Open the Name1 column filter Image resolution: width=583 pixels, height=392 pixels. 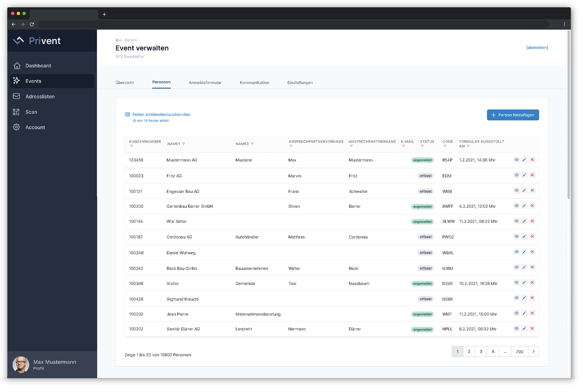(x=184, y=144)
